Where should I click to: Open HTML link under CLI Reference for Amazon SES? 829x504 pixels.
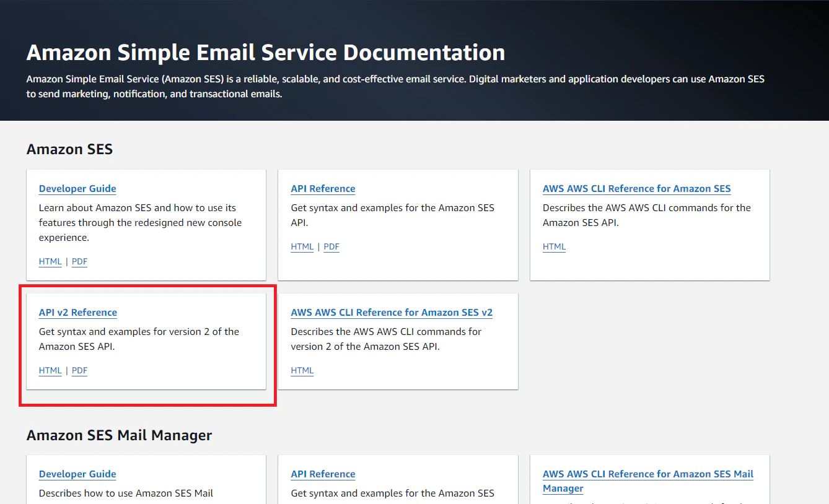click(x=554, y=246)
